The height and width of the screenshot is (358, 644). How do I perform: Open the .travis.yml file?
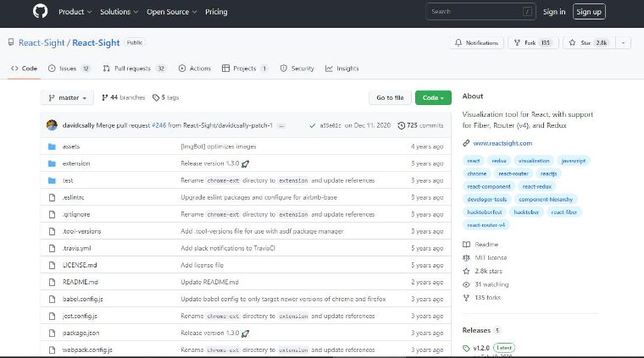pos(77,249)
